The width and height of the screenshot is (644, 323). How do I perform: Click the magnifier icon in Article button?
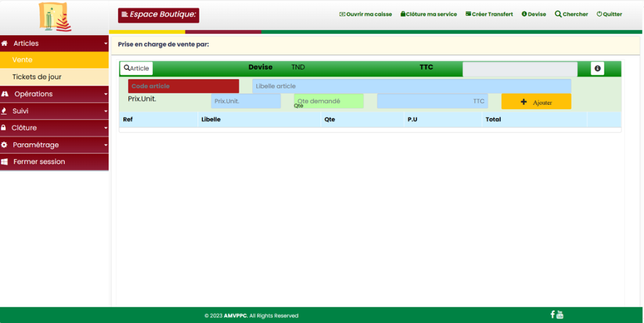pyautogui.click(x=126, y=68)
